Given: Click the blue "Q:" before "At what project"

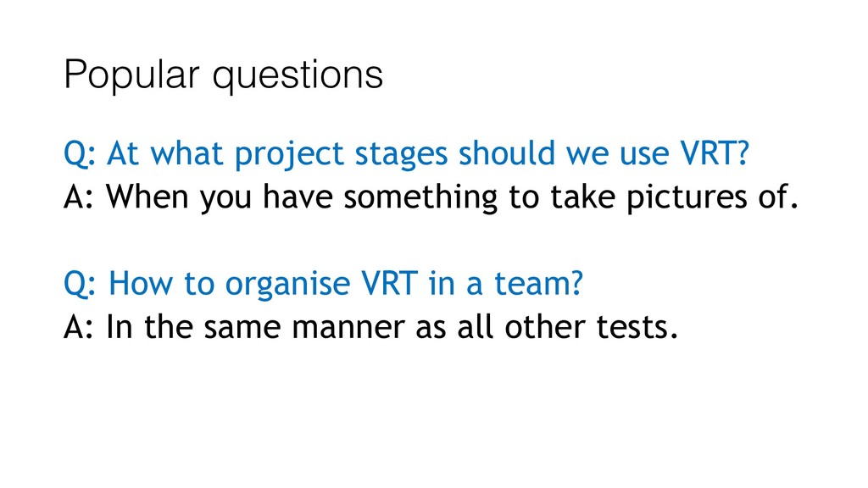Looking at the screenshot, I should pyautogui.click(x=80, y=154).
